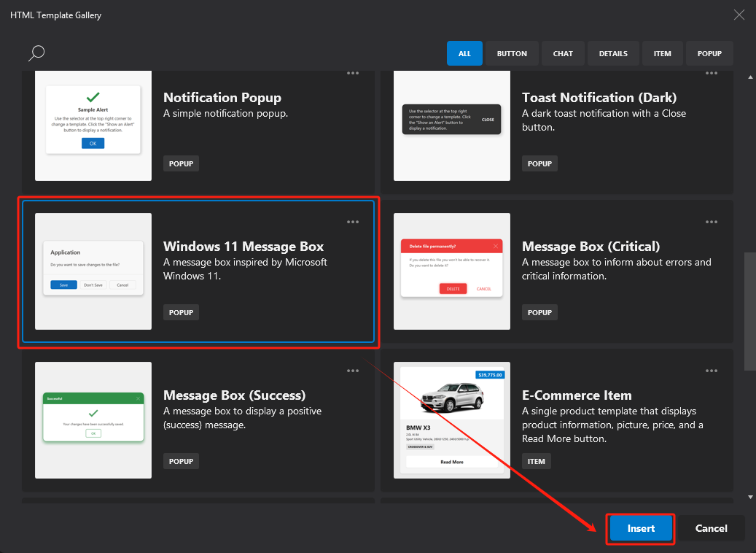Viewport: 756px width, 553px height.
Task: Filter templates by BUTTON category
Action: coord(512,53)
